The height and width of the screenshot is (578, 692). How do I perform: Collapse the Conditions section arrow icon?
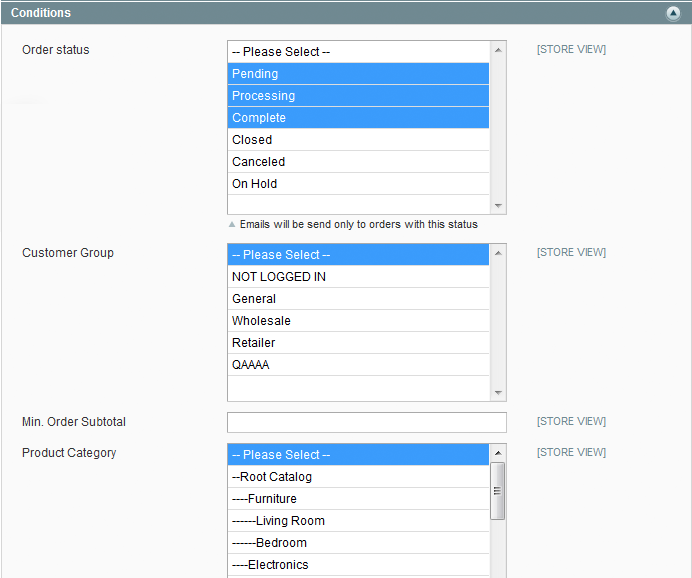673,13
